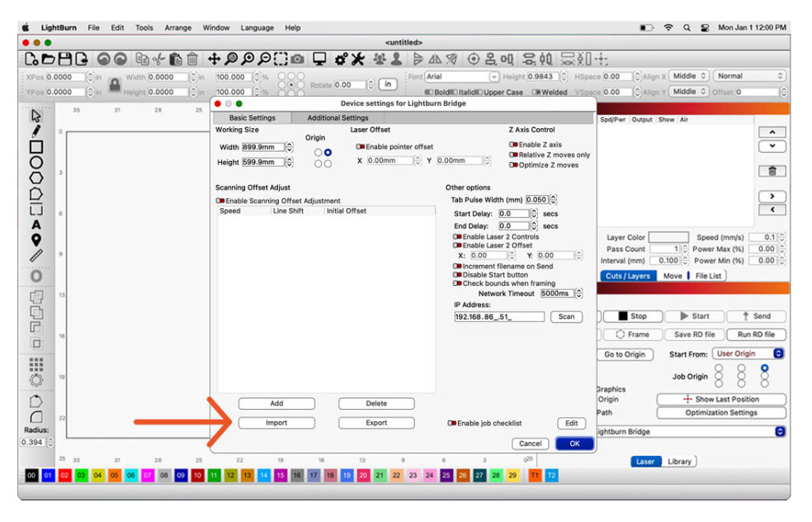Open the Font Arial dropdown
Viewport: 812px width, 522px height.
[x=462, y=77]
